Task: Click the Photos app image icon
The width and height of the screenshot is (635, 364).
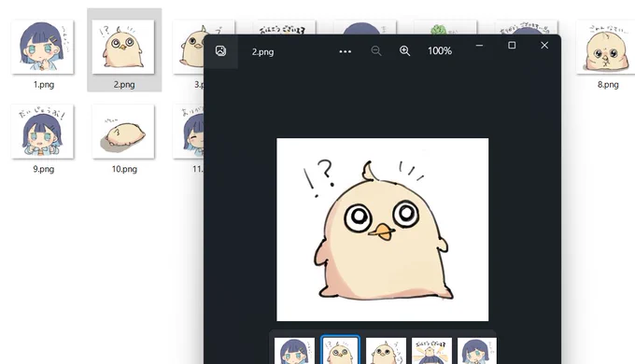Action: pos(220,51)
